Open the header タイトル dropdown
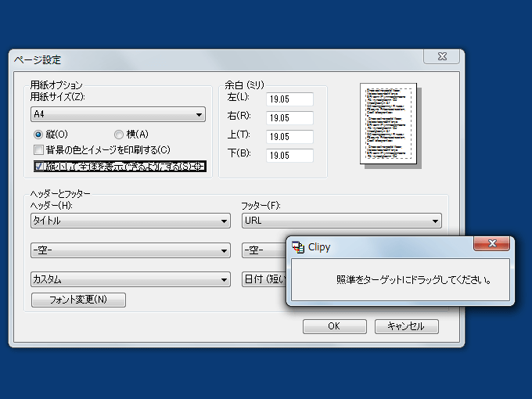 [131, 221]
